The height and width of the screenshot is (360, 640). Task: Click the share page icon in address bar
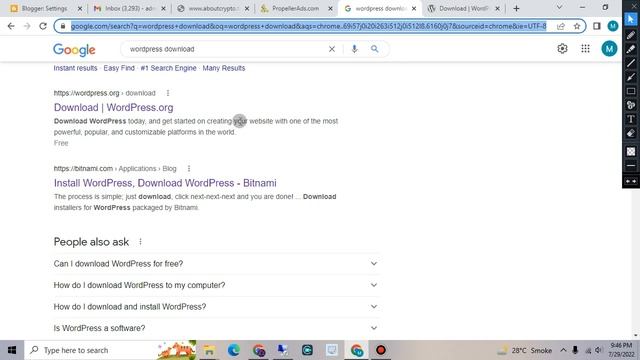point(560,26)
